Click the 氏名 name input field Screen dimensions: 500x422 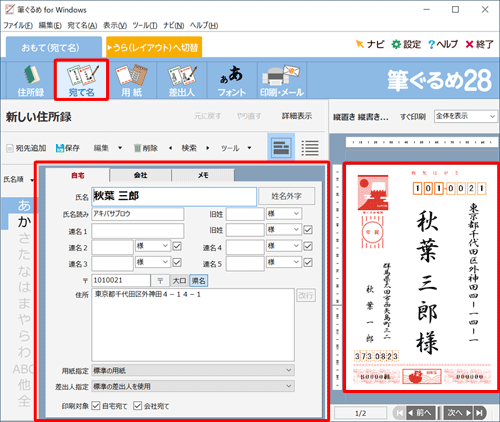coord(174,196)
